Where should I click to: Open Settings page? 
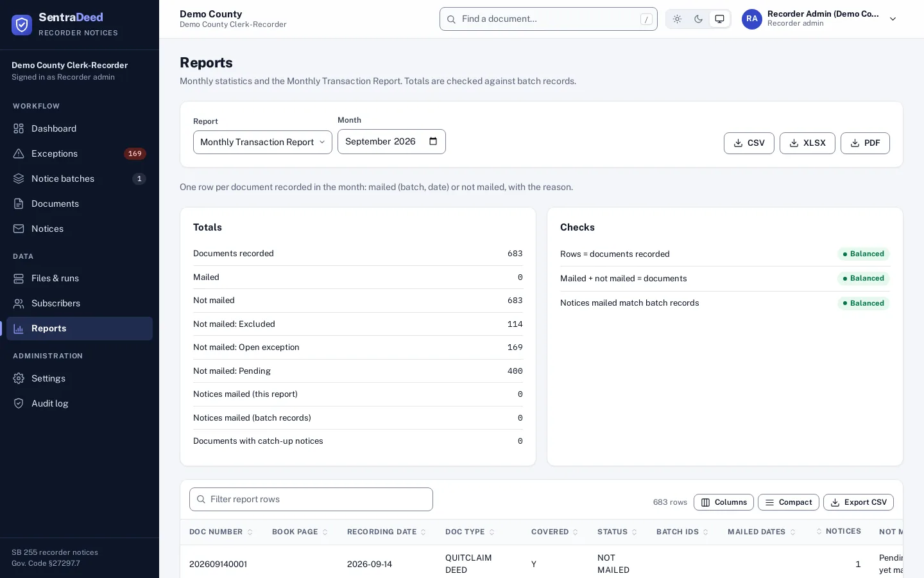pyautogui.click(x=80, y=378)
